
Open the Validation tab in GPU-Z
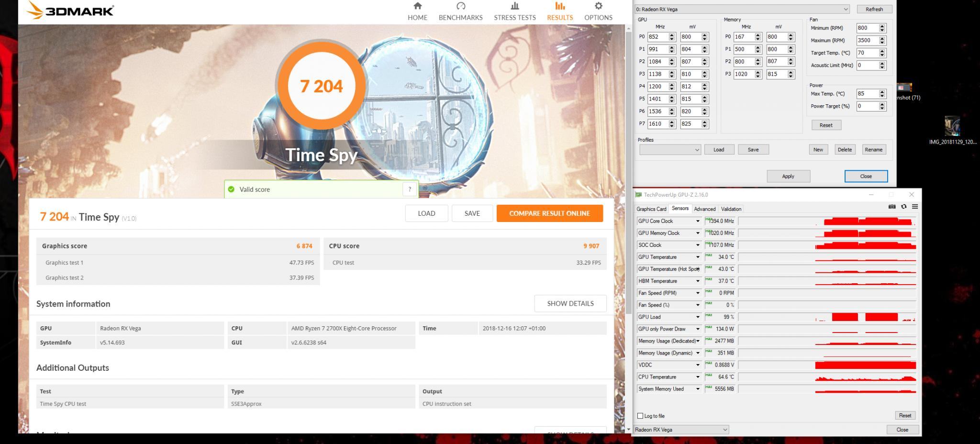(731, 209)
